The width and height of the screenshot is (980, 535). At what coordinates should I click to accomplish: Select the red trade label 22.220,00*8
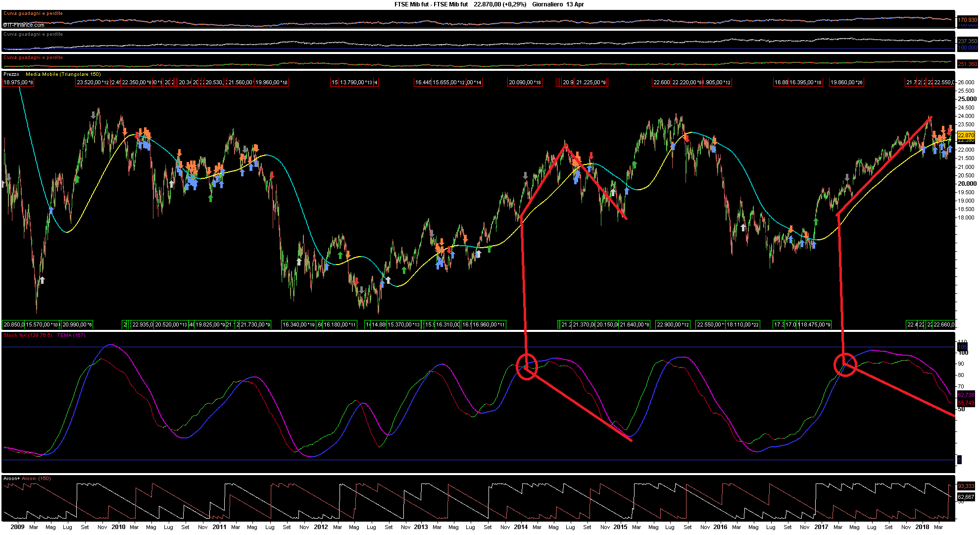tap(687, 83)
